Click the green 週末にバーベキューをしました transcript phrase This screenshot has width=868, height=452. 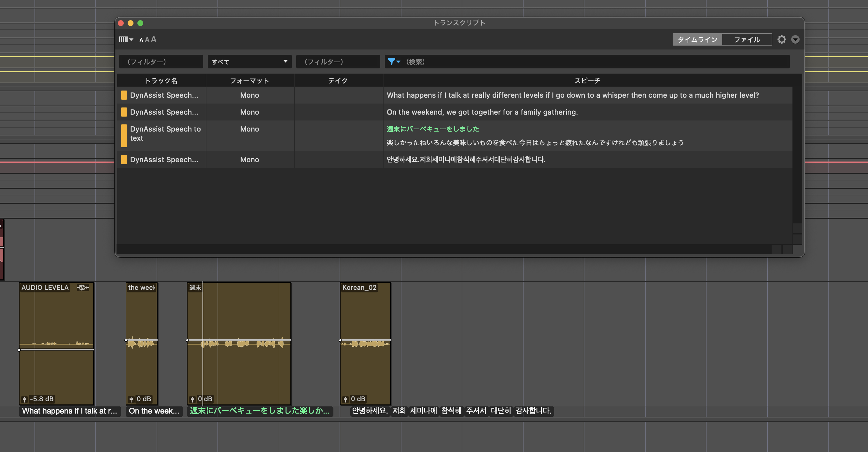coord(433,129)
